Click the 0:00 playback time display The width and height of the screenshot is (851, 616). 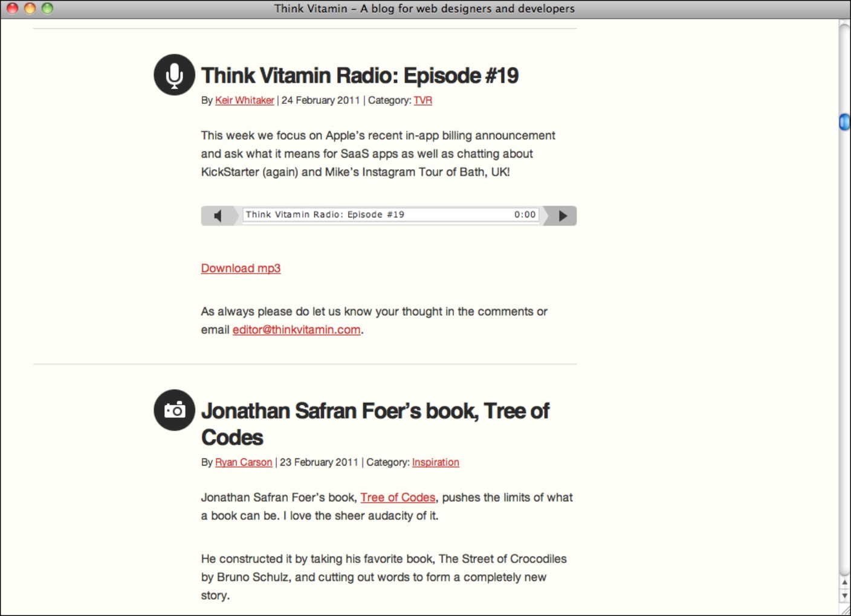coord(525,214)
